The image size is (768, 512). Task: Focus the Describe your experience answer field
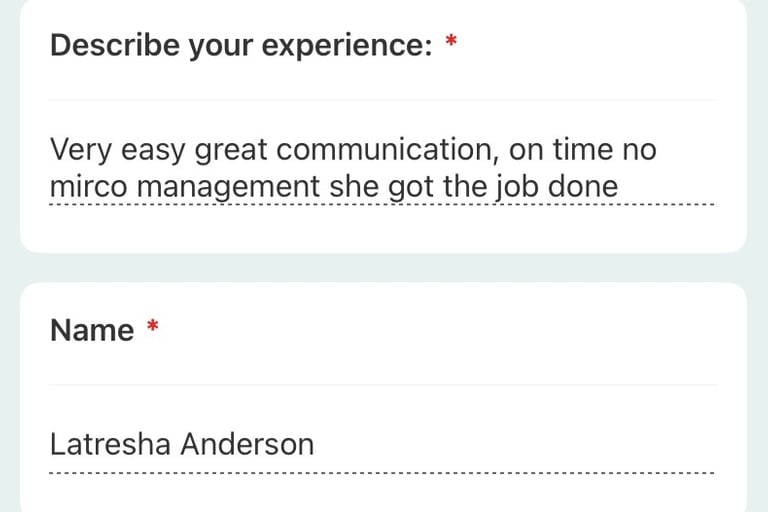pyautogui.click(x=382, y=168)
